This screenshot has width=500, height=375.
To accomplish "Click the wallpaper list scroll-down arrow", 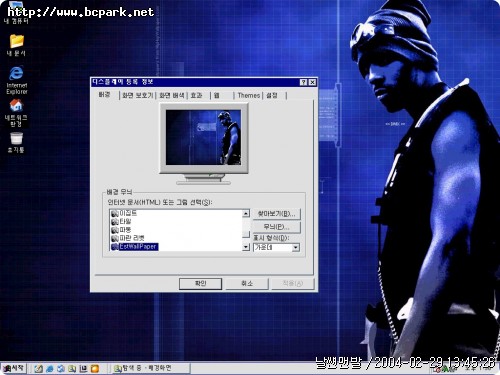I will (x=246, y=247).
